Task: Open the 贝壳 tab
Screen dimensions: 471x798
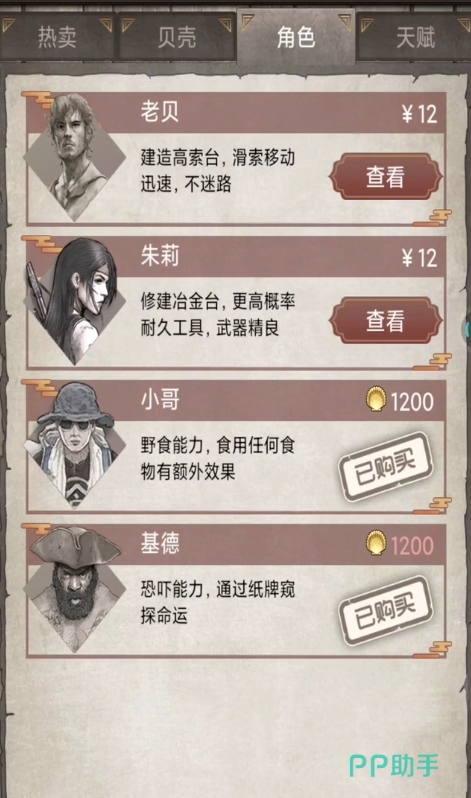Action: click(x=176, y=37)
